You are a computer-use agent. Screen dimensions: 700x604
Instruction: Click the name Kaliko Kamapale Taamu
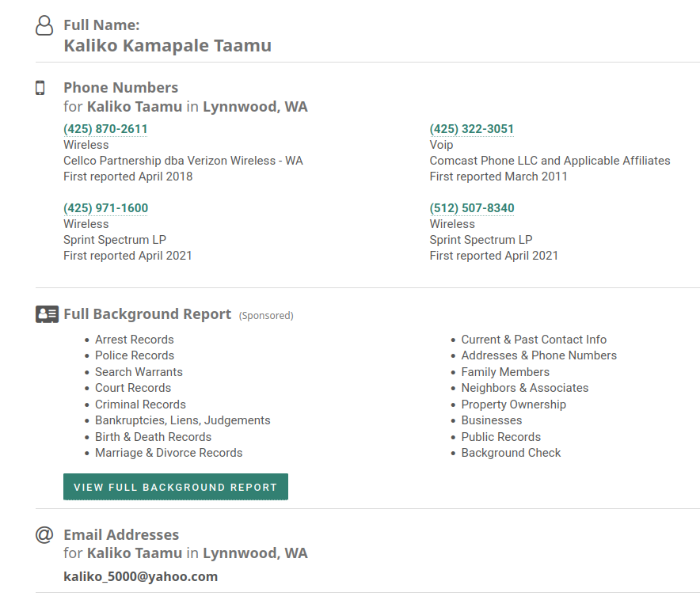click(167, 46)
